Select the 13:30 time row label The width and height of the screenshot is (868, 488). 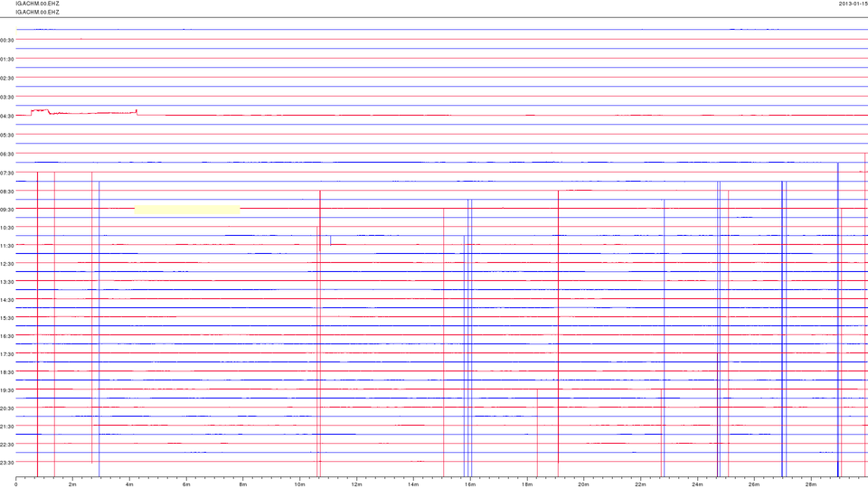click(7, 282)
